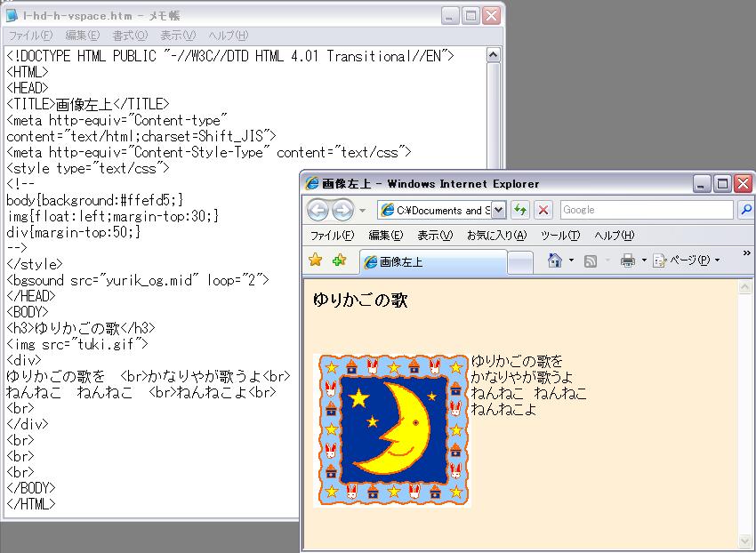The height and width of the screenshot is (553, 756).
Task: Open the Favorites Center star icon
Action: point(316,260)
